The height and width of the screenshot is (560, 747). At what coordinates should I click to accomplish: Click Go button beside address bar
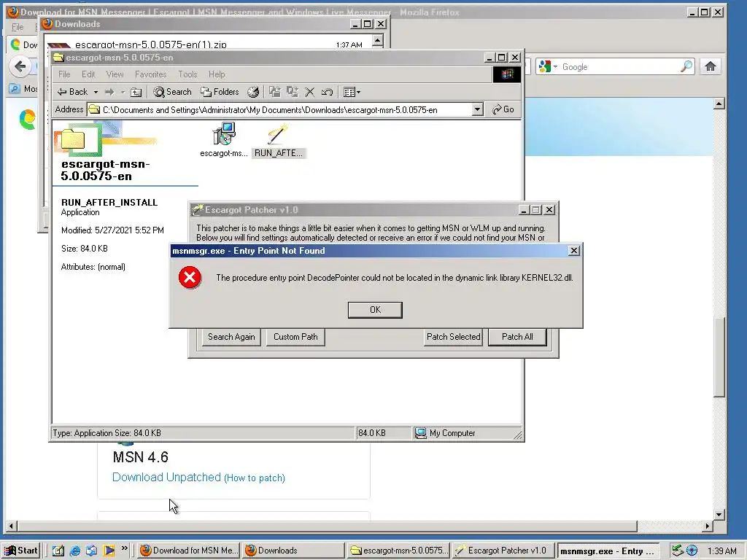point(503,109)
